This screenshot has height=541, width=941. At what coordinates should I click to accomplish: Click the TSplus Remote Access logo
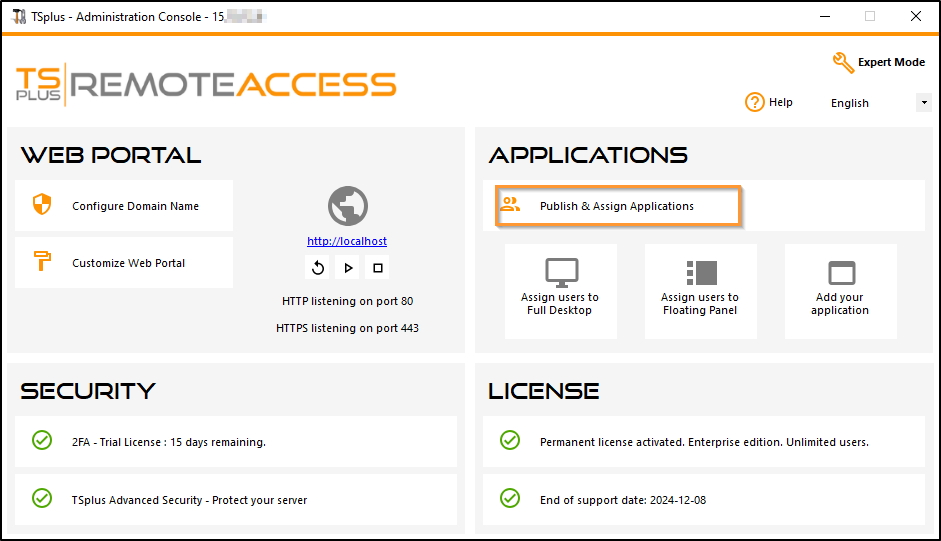206,84
